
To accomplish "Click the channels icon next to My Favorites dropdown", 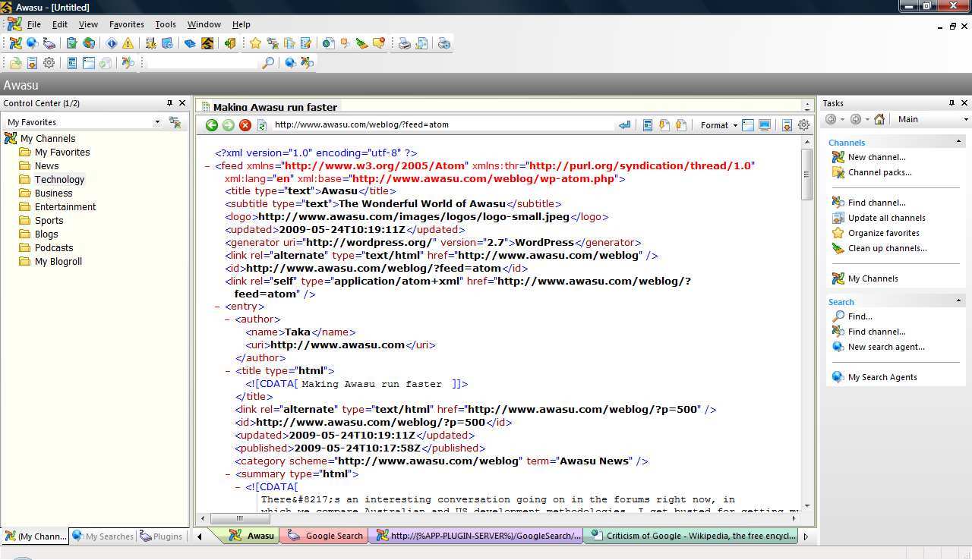I will pyautogui.click(x=175, y=122).
